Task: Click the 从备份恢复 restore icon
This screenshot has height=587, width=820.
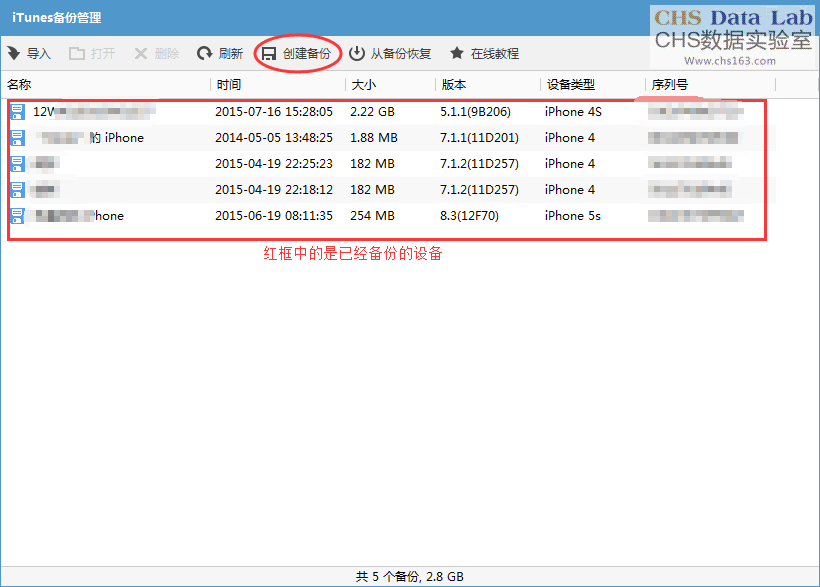Action: 357,53
